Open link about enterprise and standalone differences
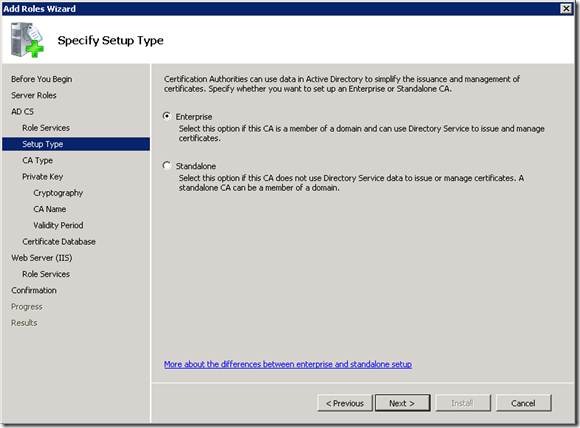This screenshot has width=580, height=428. pos(288,364)
